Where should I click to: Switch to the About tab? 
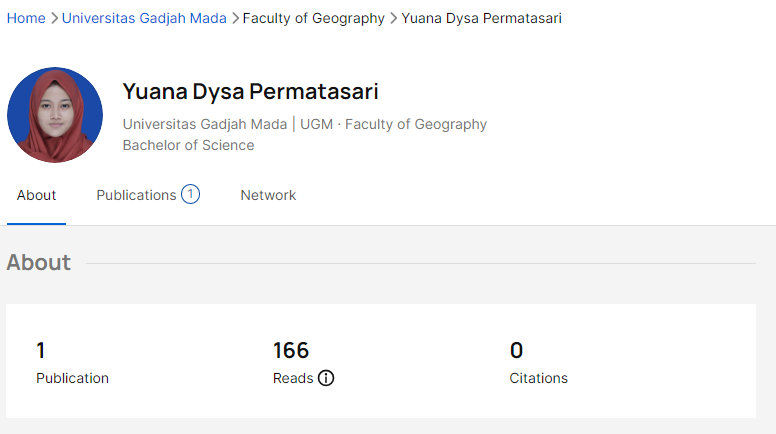tap(37, 195)
